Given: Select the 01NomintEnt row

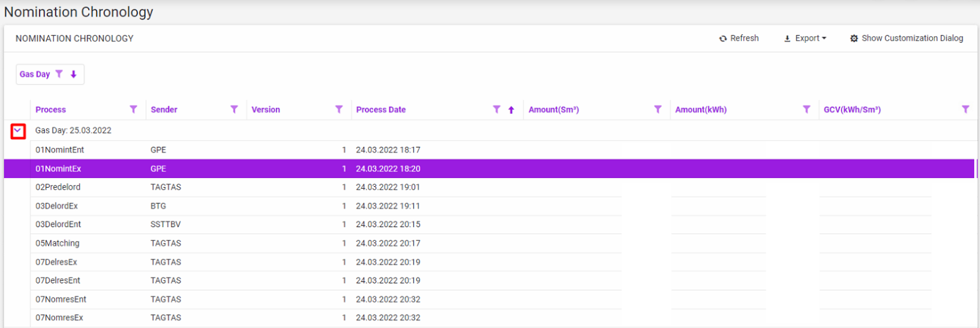Looking at the screenshot, I should coord(60,149).
